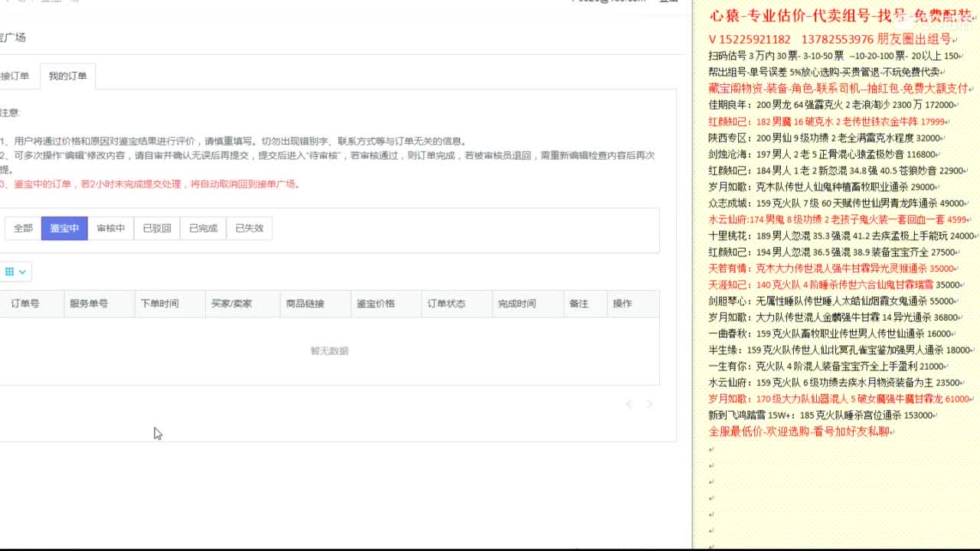
Task: Click the 暂无数据 empty table message
Action: [329, 351]
